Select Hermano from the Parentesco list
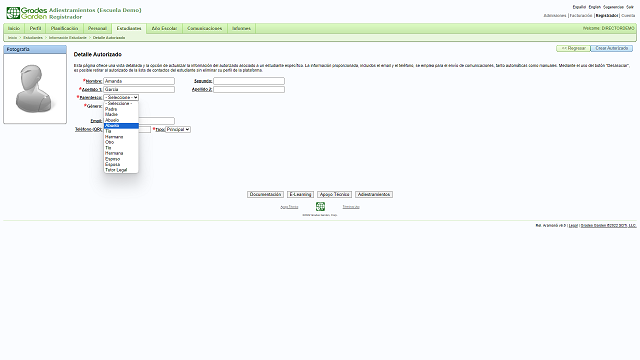The image size is (640, 360). 121,137
